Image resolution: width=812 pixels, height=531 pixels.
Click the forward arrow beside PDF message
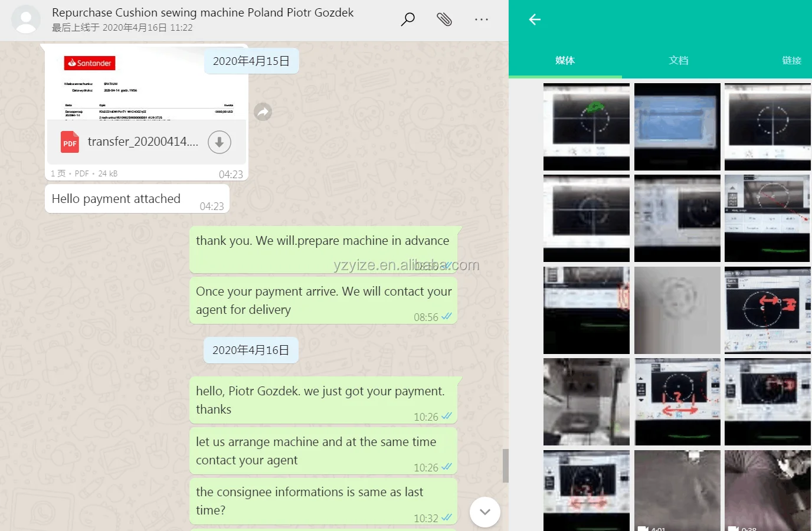263,112
